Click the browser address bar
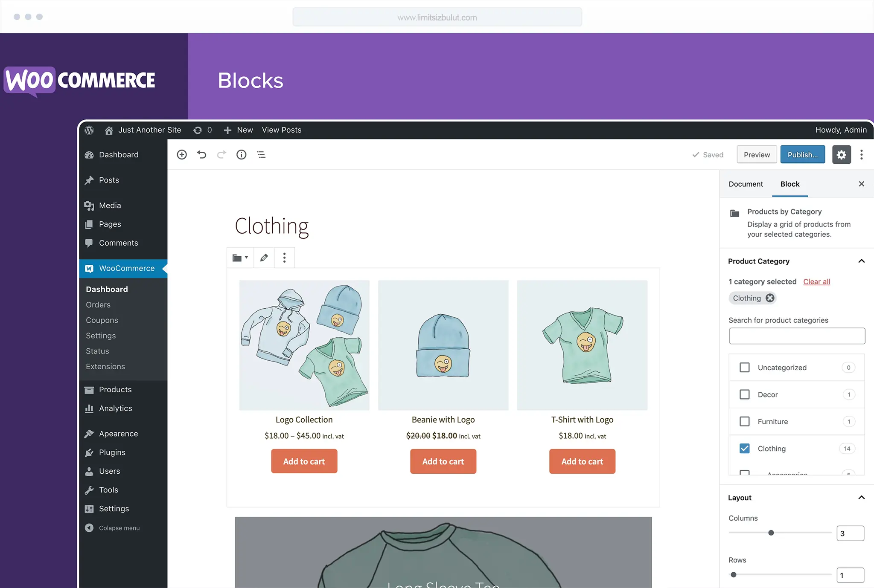Viewport: 874px width, 588px height. [x=437, y=17]
